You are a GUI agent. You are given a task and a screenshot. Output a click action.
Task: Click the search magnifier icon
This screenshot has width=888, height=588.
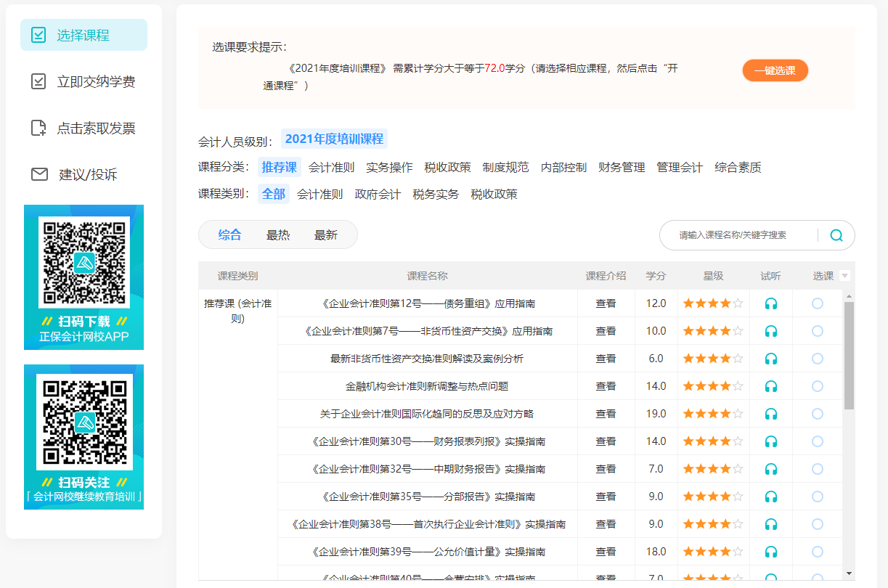(x=836, y=235)
